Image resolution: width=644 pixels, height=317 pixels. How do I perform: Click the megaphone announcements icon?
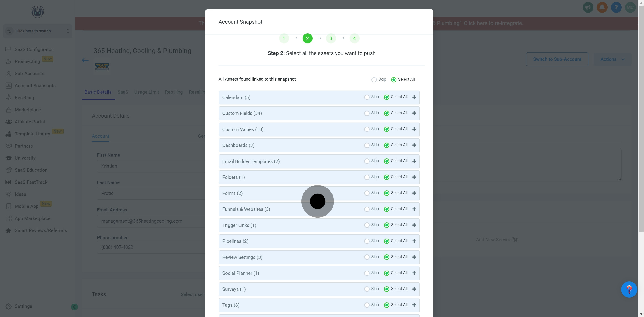point(588,7)
